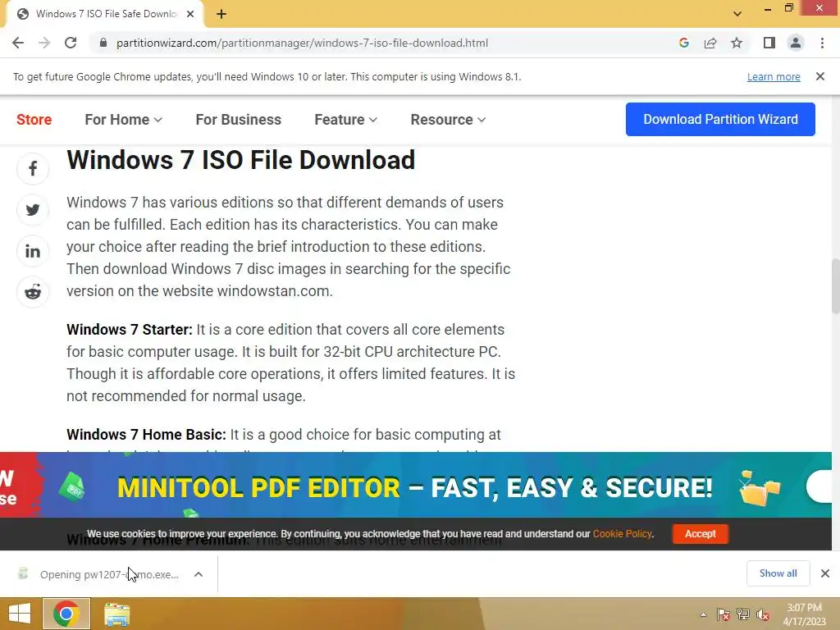Open the For Business menu item

(x=239, y=120)
